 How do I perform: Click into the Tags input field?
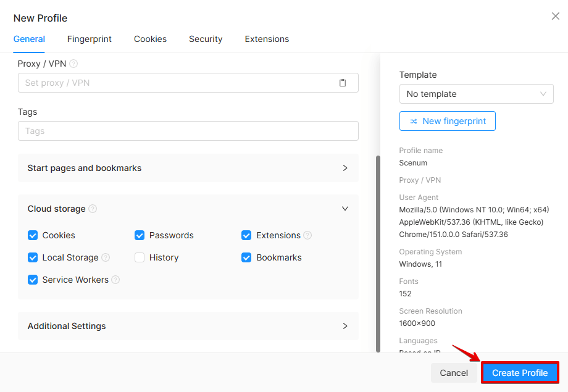pos(188,131)
